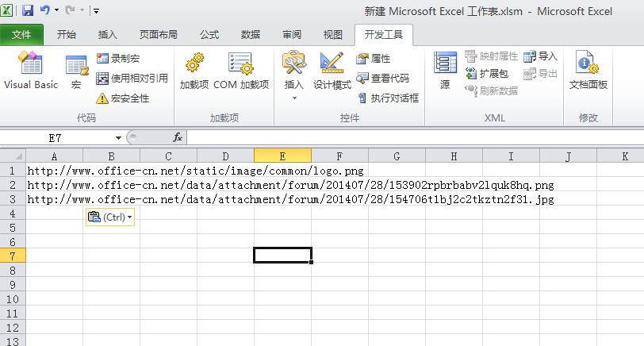Viewport: 644px width, 346px height.
Task: Switch to the Insert (插入) ribbon tab
Action: click(108, 34)
